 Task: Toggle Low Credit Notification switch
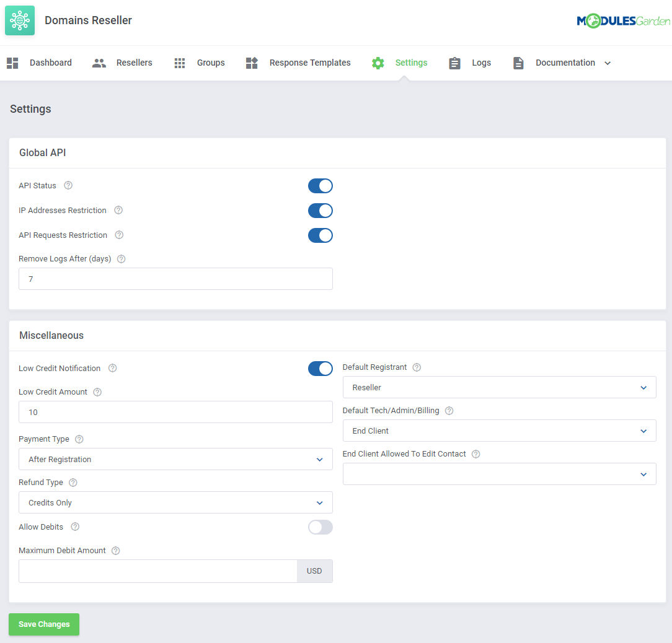(x=320, y=369)
